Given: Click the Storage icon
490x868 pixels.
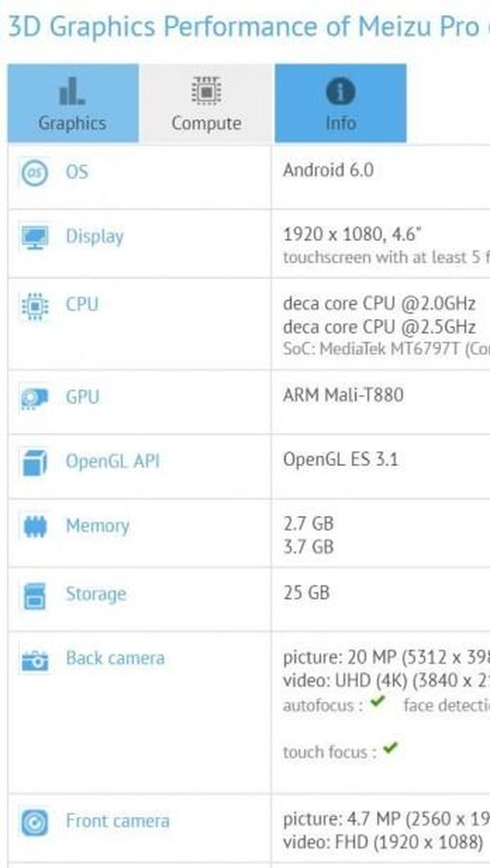Looking at the screenshot, I should point(35,596).
